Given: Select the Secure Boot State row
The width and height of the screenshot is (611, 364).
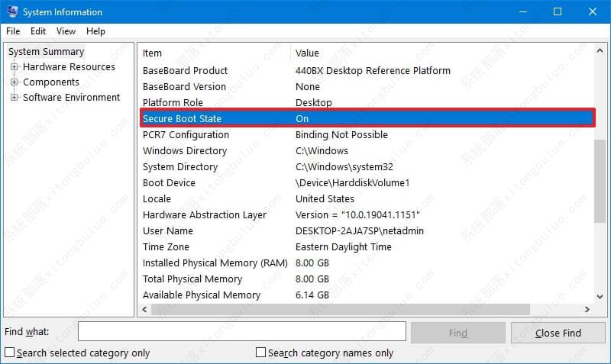Looking at the screenshot, I should tap(367, 118).
